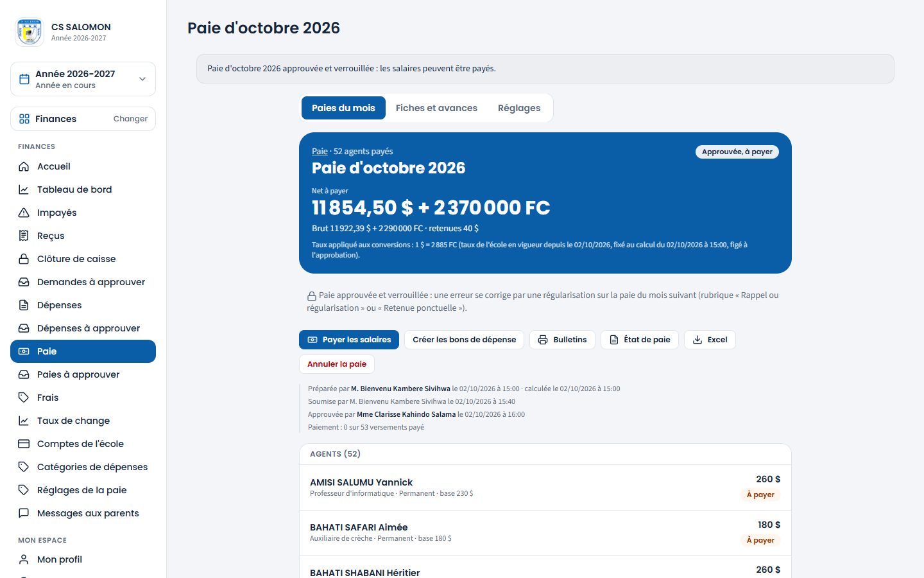Click the Taux de change chart icon
This screenshot has height=578, width=924.
(24, 421)
